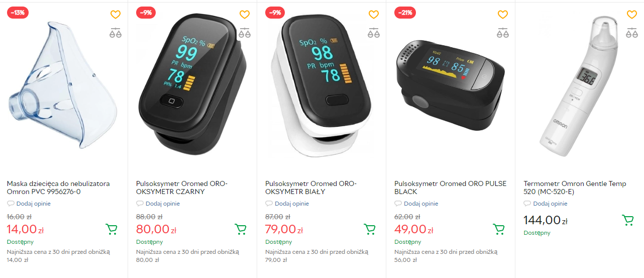
Task: Add the 14,00 zł nebulizer mask to cart
Action: point(112,229)
